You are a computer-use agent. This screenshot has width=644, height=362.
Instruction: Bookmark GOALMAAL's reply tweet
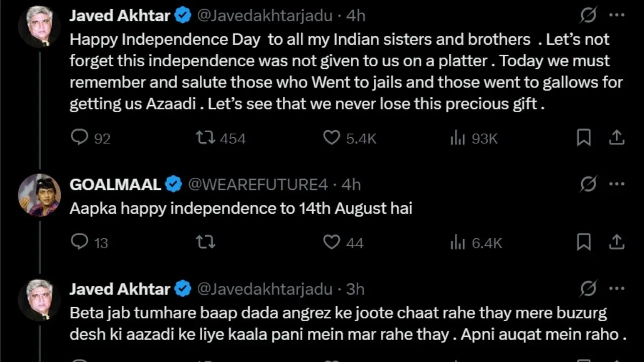pos(584,242)
